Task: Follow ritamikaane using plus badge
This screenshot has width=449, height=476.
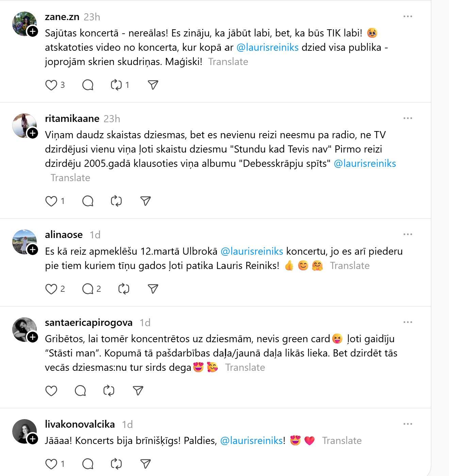Action: pyautogui.click(x=33, y=133)
